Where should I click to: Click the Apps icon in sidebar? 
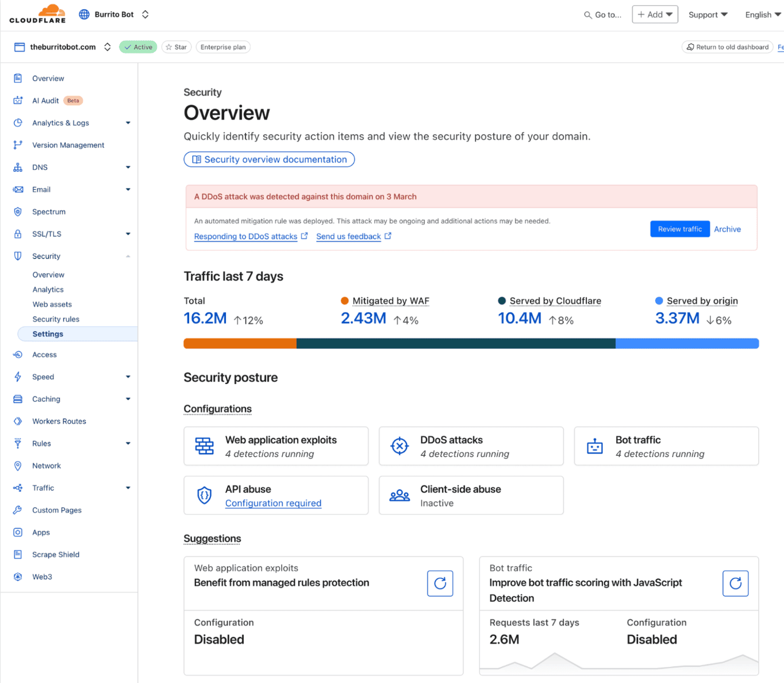coord(18,532)
